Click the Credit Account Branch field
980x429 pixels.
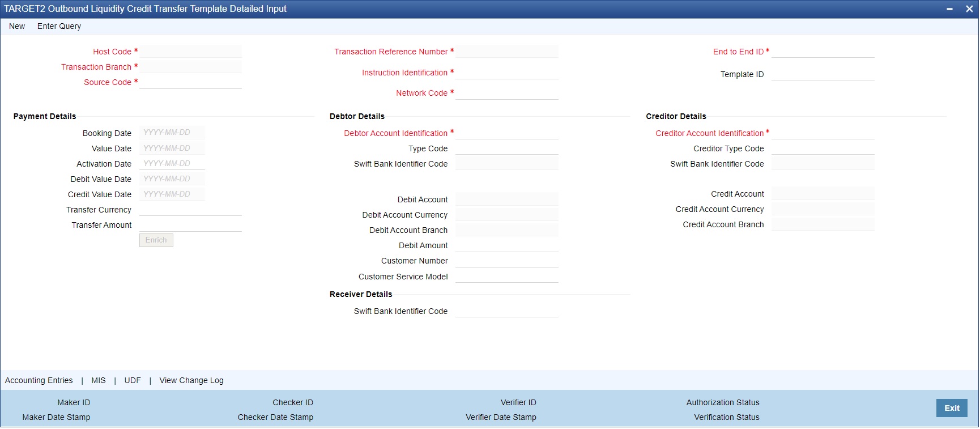pos(823,224)
